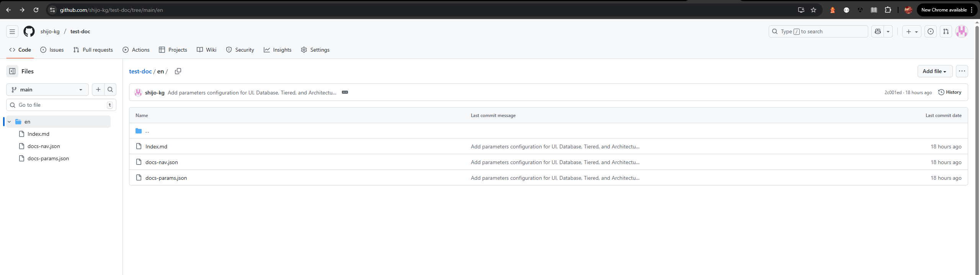This screenshot has height=275, width=980.
Task: Bookmark this page with the star icon
Action: click(813, 10)
